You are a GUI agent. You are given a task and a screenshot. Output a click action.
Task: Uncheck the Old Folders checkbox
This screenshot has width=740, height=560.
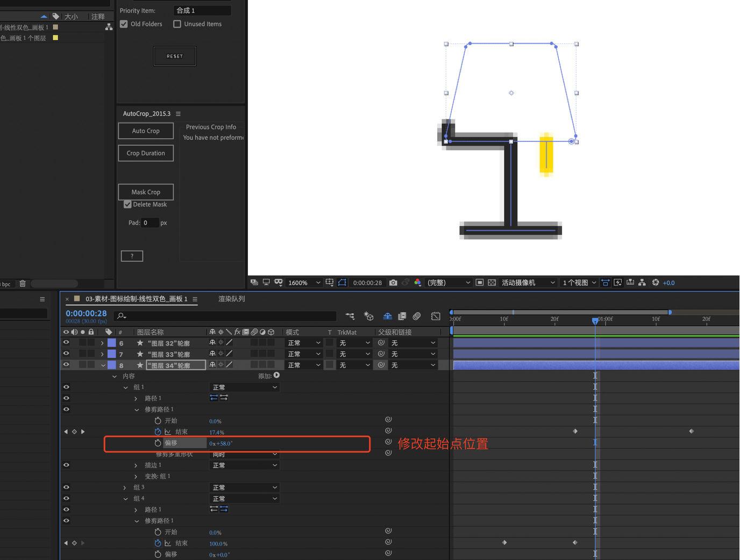coord(124,24)
